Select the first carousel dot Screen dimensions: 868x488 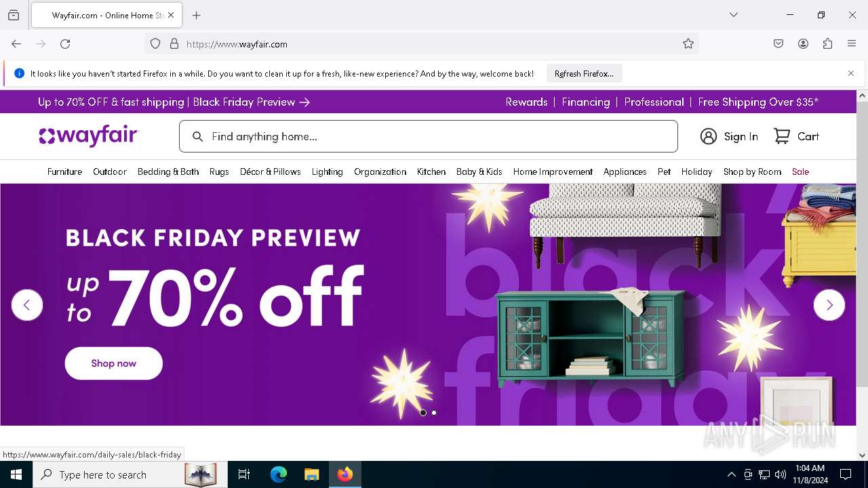pos(423,413)
